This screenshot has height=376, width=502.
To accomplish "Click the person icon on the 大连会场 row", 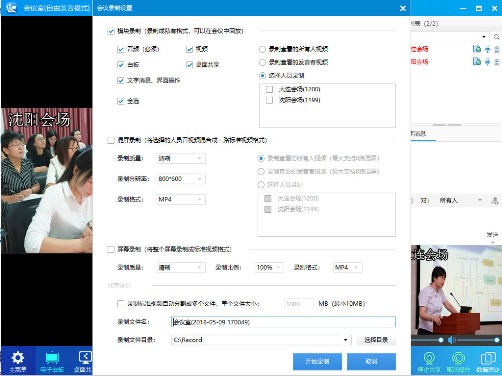I will [497, 49].
